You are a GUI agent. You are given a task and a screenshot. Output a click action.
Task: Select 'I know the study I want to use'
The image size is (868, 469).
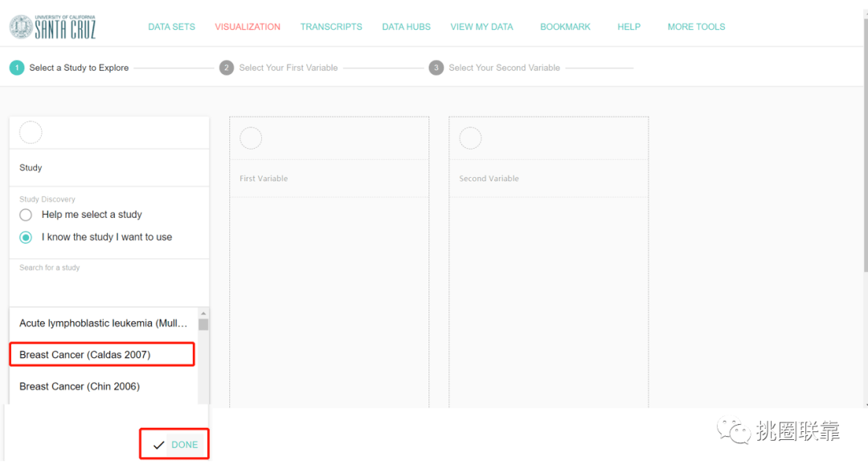[x=26, y=237]
